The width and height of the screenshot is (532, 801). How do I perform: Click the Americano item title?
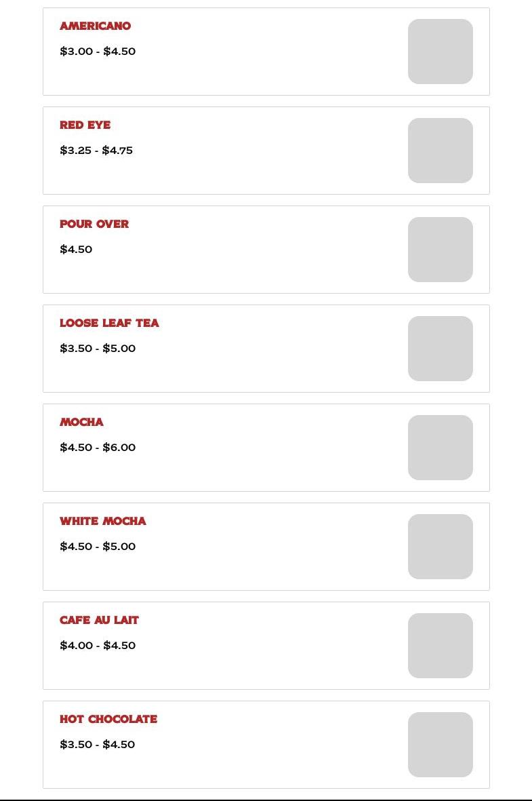(x=96, y=26)
